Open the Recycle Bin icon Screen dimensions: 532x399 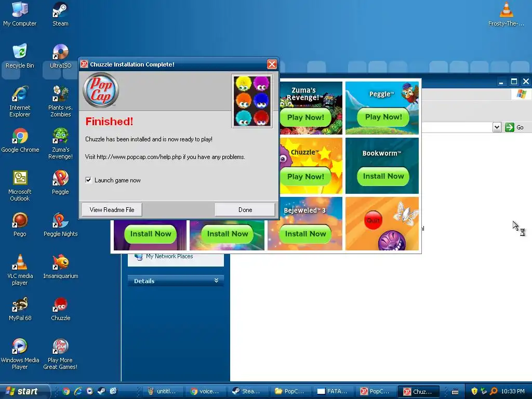pos(20,56)
